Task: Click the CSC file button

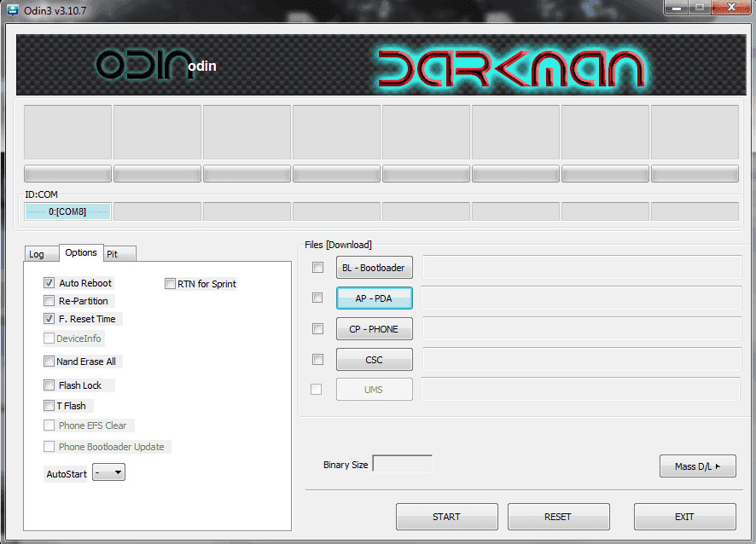Action: [x=374, y=360]
